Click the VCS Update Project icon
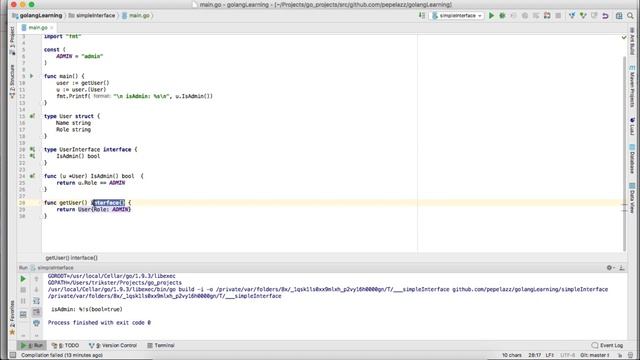This screenshot has width=640, height=360. pyautogui.click(x=572, y=16)
